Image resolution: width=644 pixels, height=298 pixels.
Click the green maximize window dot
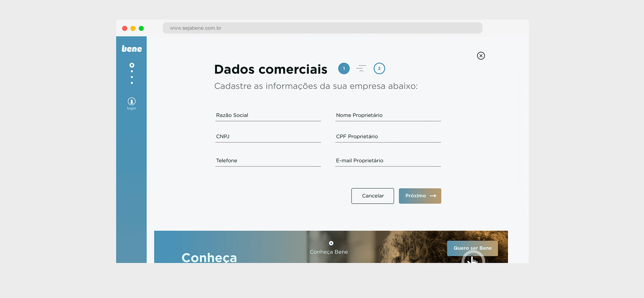click(x=141, y=28)
